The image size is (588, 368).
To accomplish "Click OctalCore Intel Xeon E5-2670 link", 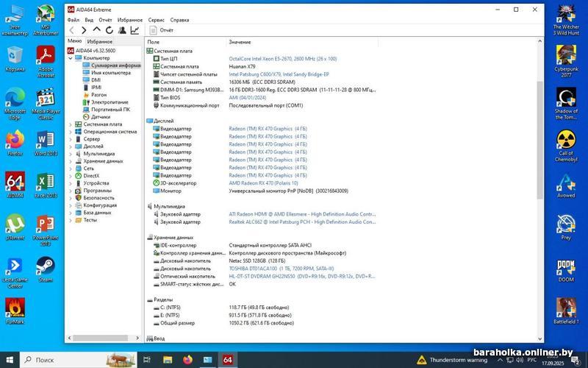I will click(x=282, y=58).
